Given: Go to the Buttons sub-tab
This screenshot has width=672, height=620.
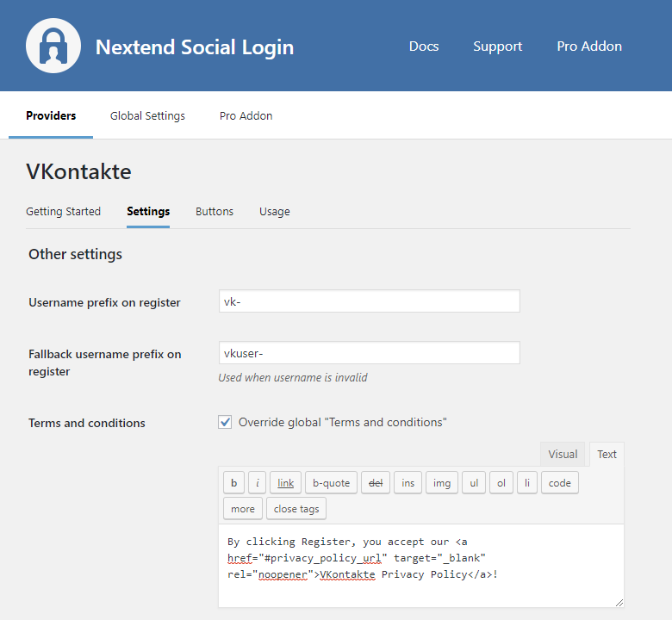Looking at the screenshot, I should (215, 211).
